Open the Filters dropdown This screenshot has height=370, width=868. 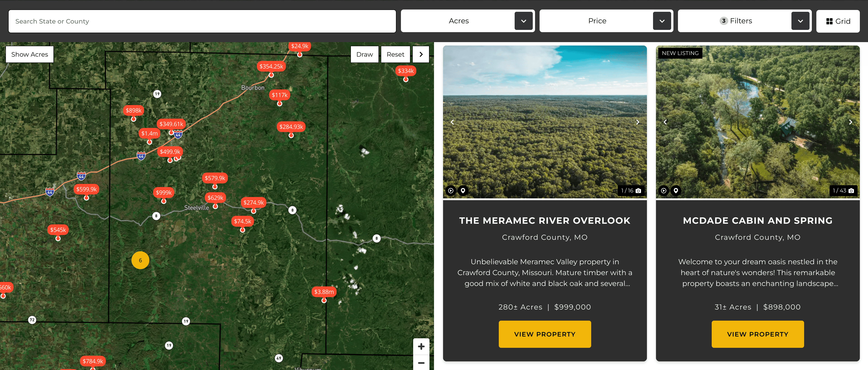(x=800, y=21)
